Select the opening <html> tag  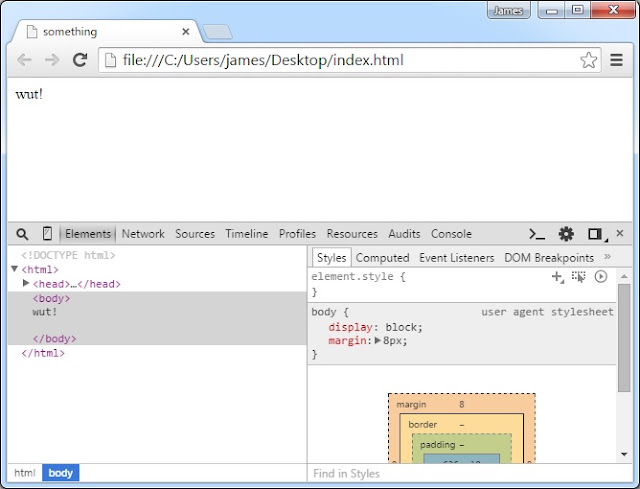pos(40,269)
